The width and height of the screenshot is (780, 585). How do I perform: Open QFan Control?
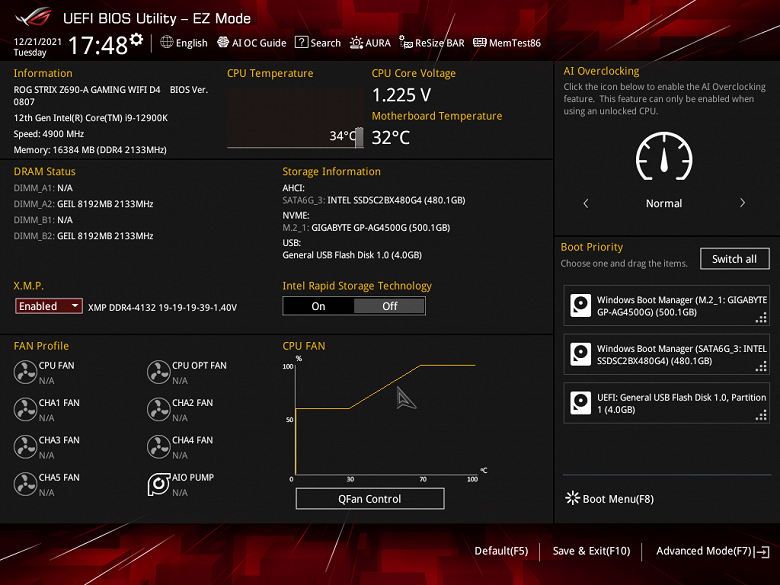[370, 498]
